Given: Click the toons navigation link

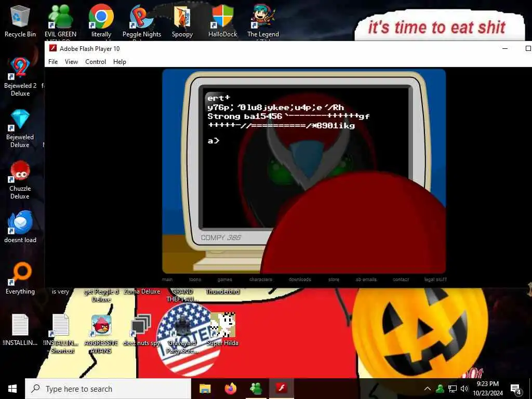Looking at the screenshot, I should point(195,280).
